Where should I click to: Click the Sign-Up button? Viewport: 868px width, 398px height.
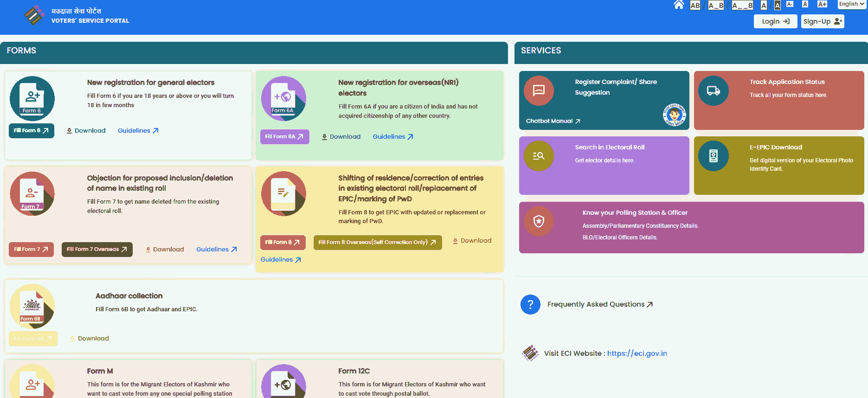coord(823,21)
